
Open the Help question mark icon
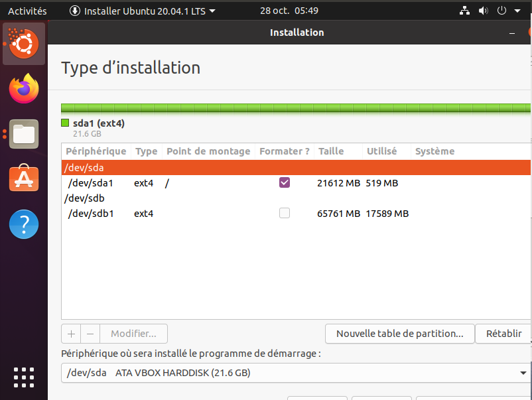24,224
